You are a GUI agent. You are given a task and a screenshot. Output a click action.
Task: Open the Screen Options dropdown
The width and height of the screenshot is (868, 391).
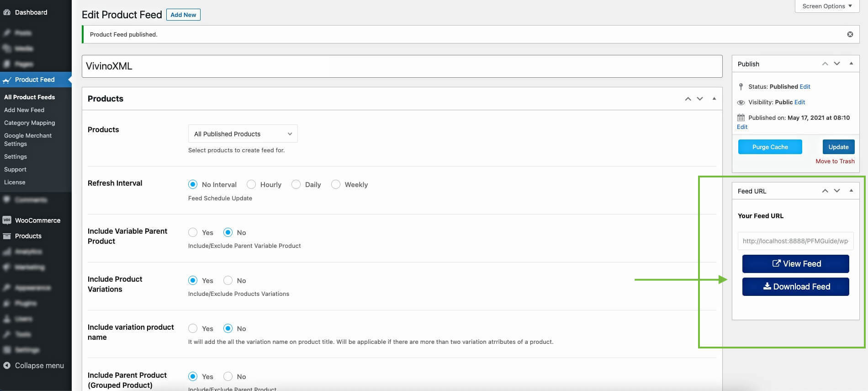pos(827,6)
